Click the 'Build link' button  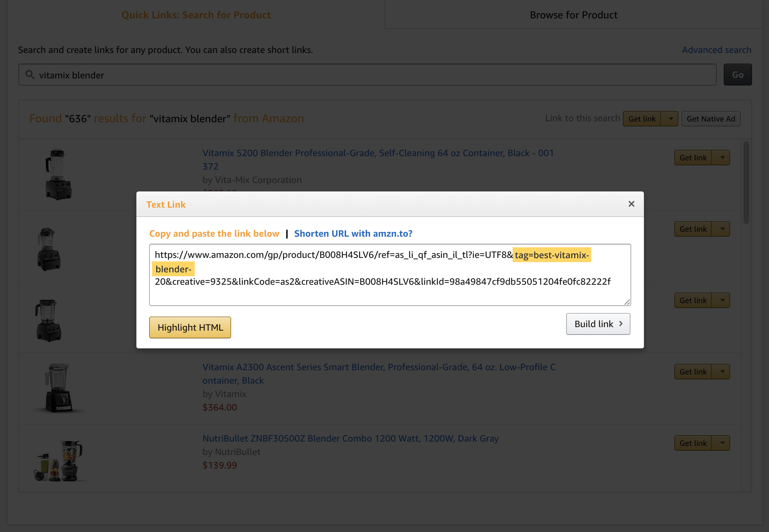coord(597,324)
